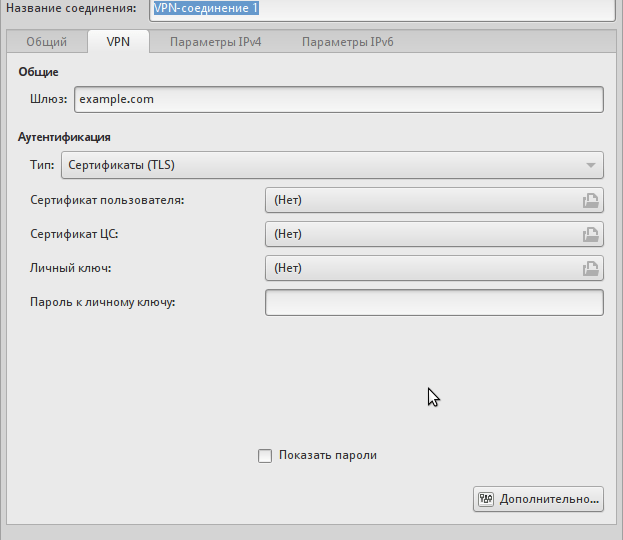
Task: Click the folder icon for Сертификат ЦС
Action: 591,235
